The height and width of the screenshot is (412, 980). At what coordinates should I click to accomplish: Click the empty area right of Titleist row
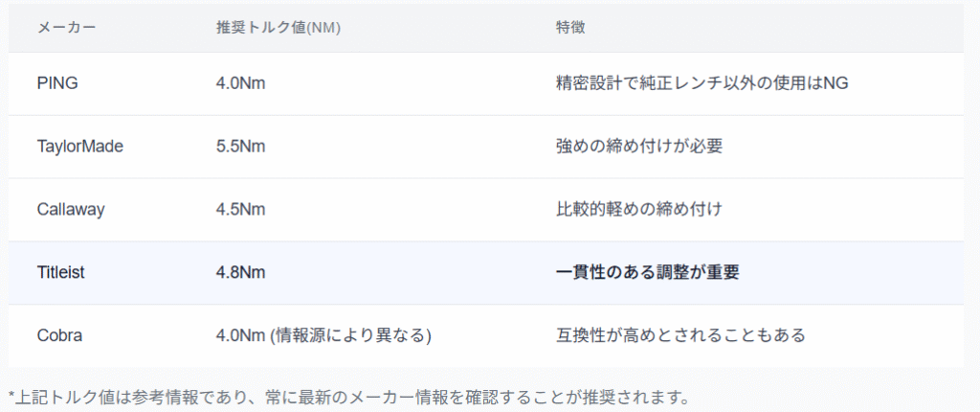click(861, 273)
